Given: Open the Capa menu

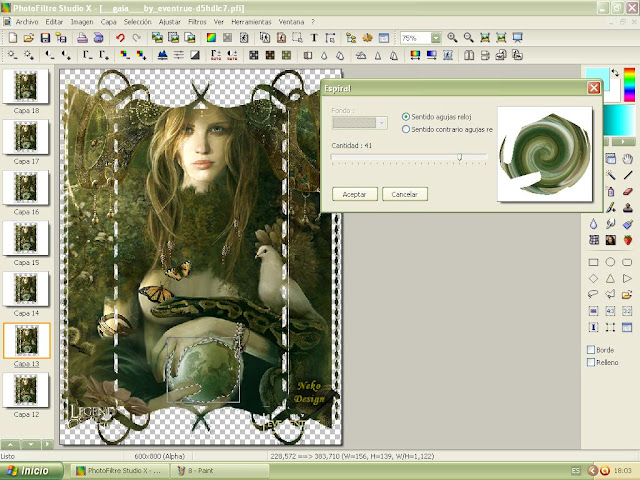Looking at the screenshot, I should (109, 22).
